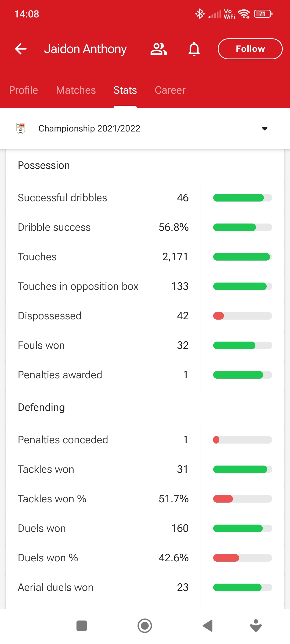The image size is (290, 644).
Task: Switch to the Profile tab
Action: point(23,90)
